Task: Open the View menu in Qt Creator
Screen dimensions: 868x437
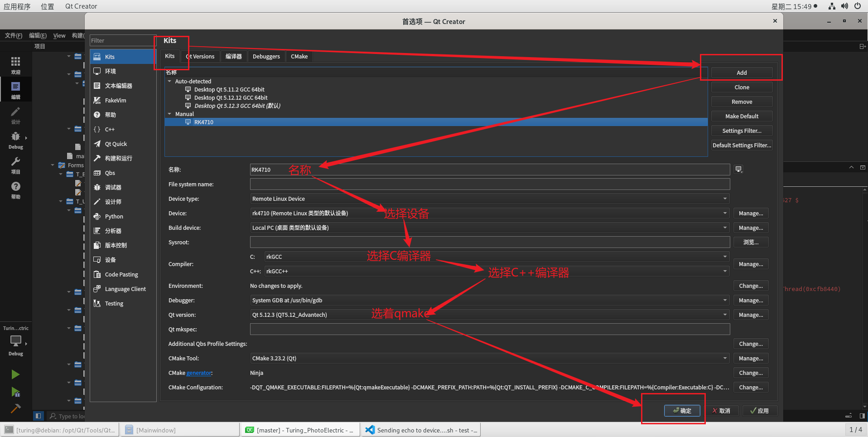Action: 59,35
